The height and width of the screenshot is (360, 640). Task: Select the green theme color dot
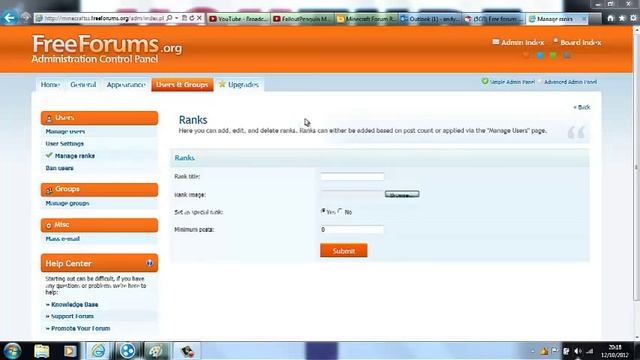[553, 56]
